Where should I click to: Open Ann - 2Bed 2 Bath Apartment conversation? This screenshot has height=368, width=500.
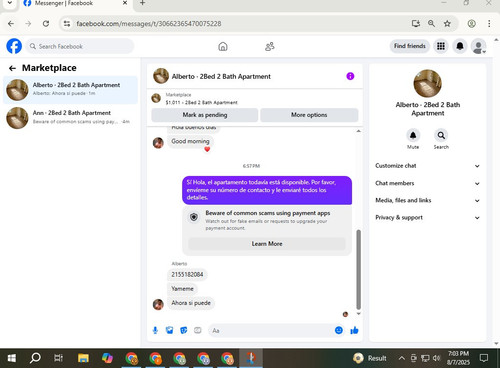pyautogui.click(x=70, y=118)
